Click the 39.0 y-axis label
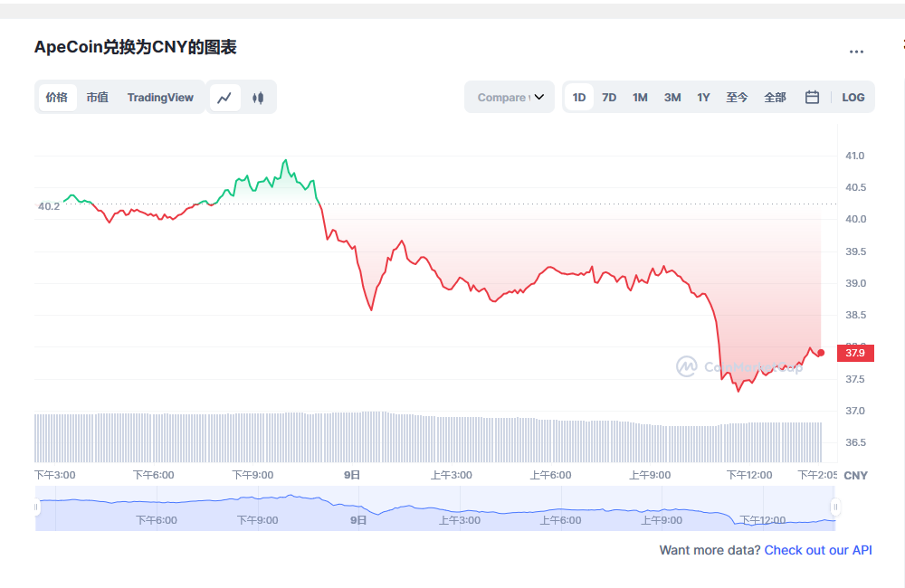The width and height of the screenshot is (905, 588). coord(855,283)
